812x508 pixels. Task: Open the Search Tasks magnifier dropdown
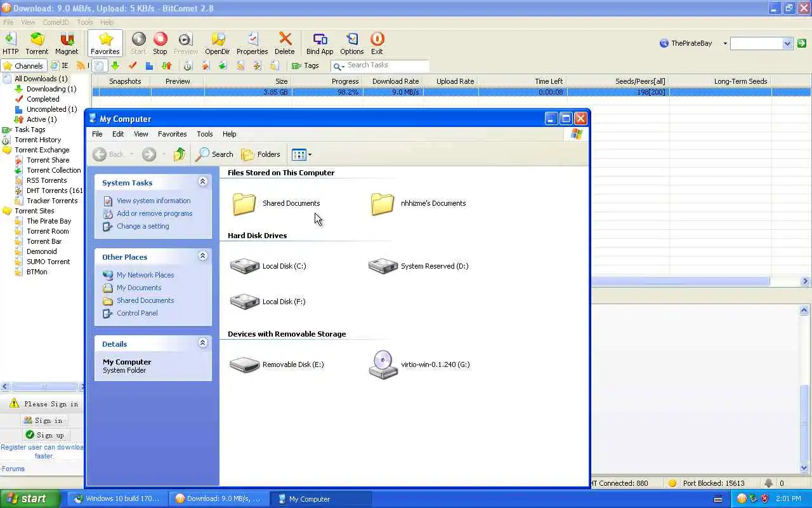tap(339, 66)
